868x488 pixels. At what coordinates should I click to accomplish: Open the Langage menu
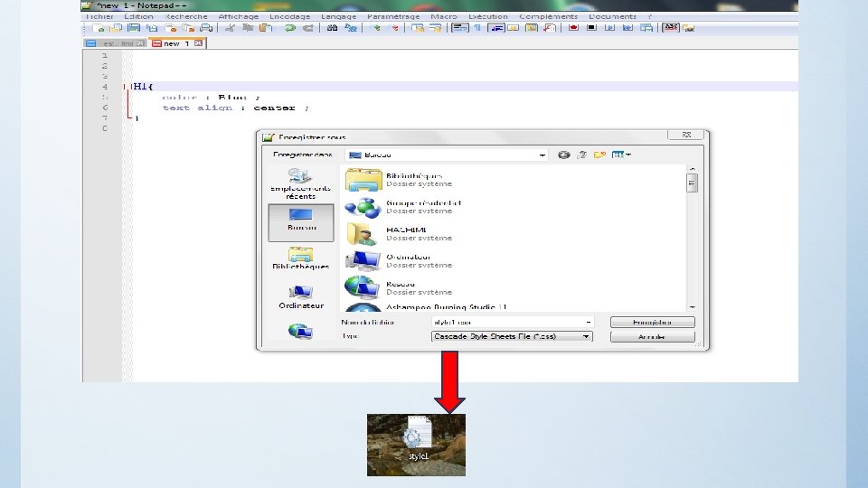tap(339, 16)
